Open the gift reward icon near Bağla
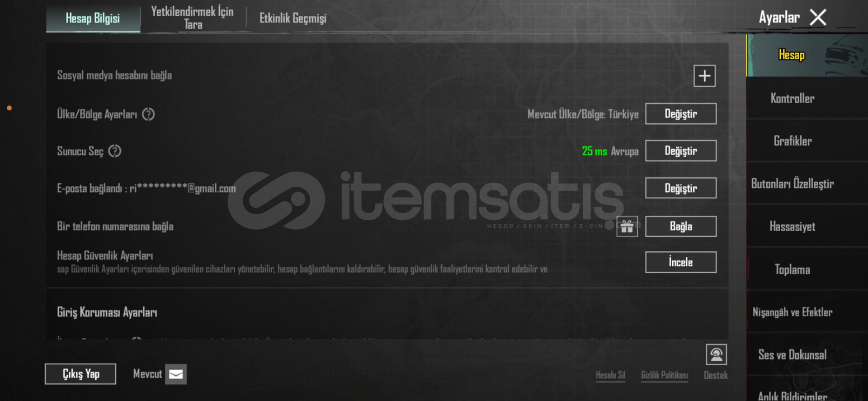The image size is (868, 401). point(627,226)
